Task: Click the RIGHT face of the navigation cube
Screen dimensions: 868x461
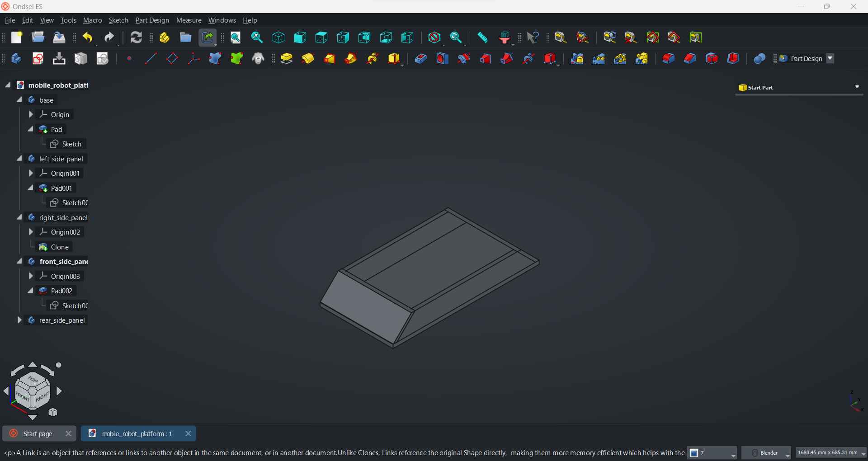Action: pyautogui.click(x=42, y=397)
